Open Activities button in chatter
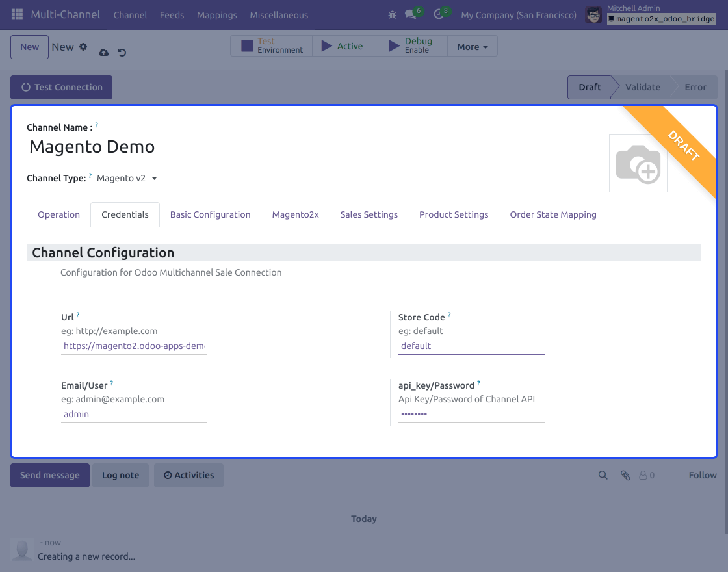728x572 pixels. [188, 475]
